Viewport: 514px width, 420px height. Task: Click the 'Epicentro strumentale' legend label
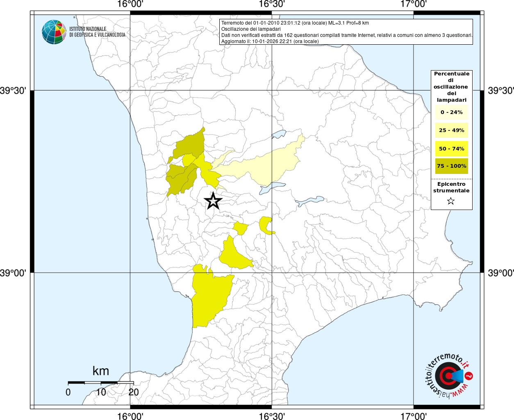tap(451, 187)
